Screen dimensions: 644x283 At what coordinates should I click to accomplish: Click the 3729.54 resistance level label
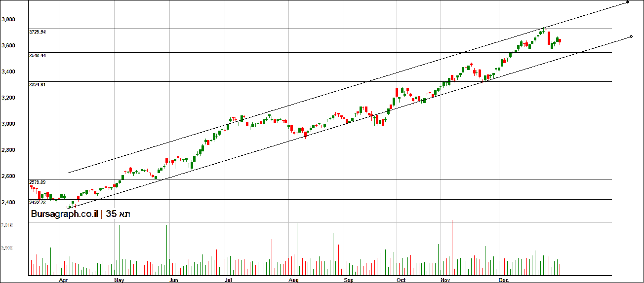click(38, 32)
